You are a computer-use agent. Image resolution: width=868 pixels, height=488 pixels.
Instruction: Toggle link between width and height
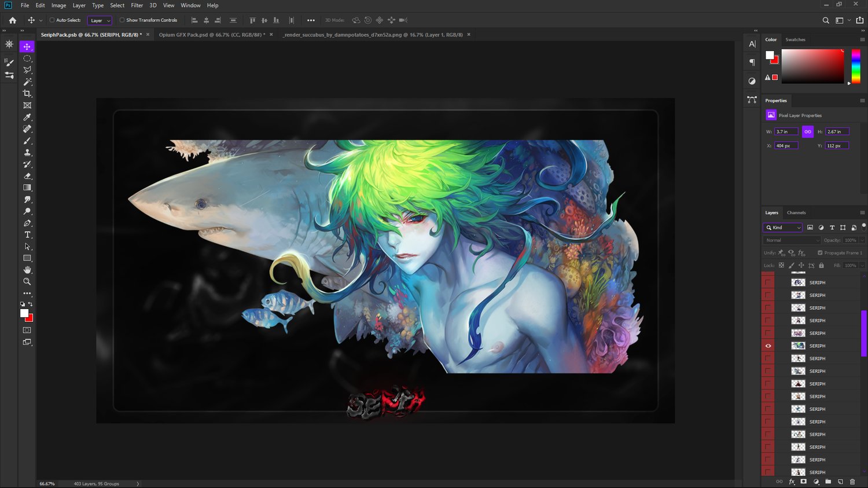(x=808, y=131)
